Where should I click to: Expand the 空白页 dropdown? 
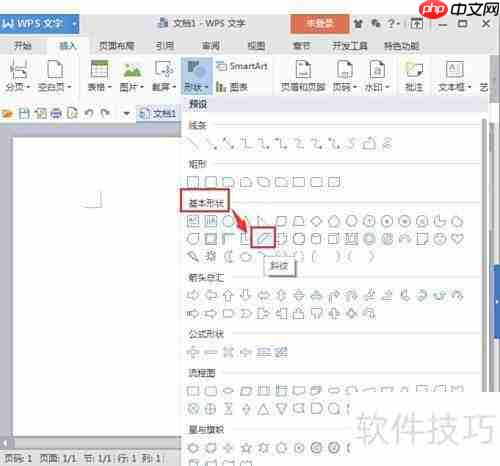(x=55, y=87)
